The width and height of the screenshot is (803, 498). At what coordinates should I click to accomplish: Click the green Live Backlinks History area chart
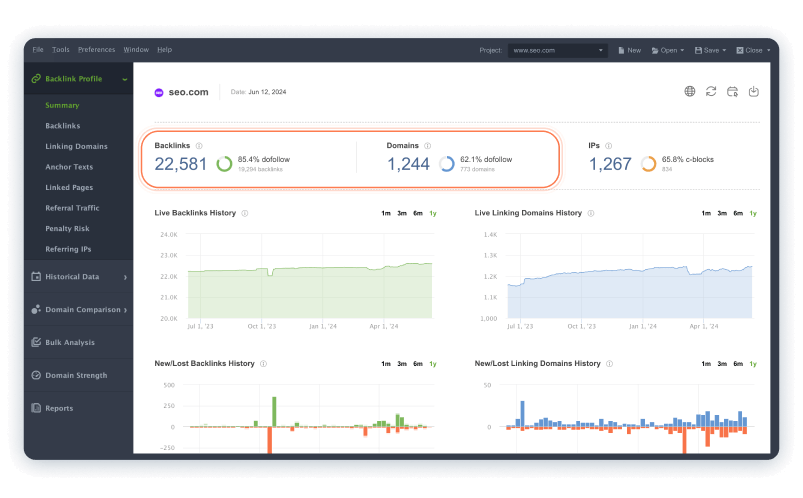[x=310, y=292]
